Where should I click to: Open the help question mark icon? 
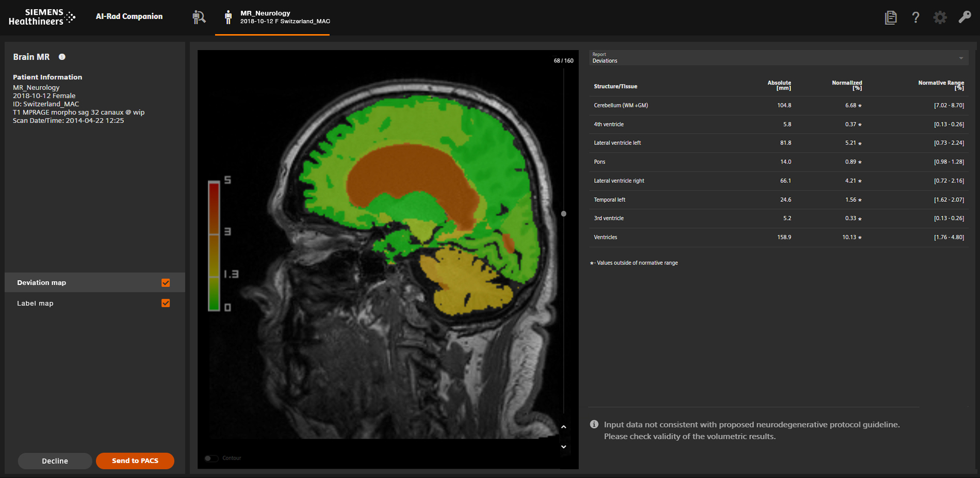point(916,17)
